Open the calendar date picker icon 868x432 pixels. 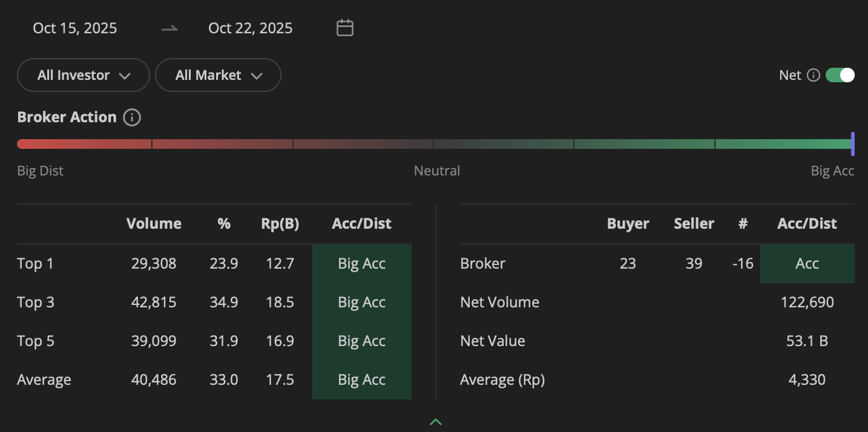tap(345, 28)
